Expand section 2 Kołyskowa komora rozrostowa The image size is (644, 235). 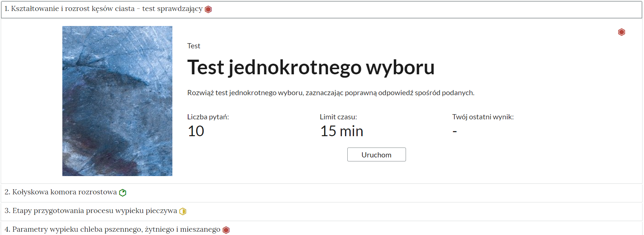point(322,193)
